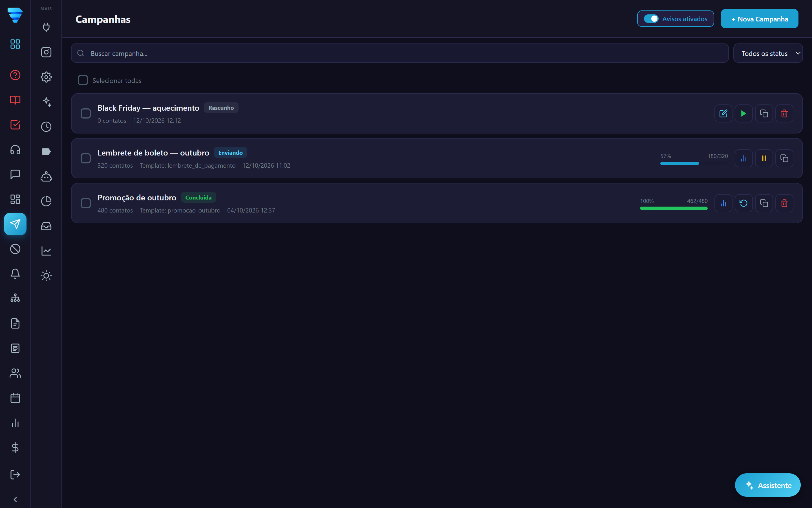Duplicate the Lembrete de boleto campaign

point(784,158)
